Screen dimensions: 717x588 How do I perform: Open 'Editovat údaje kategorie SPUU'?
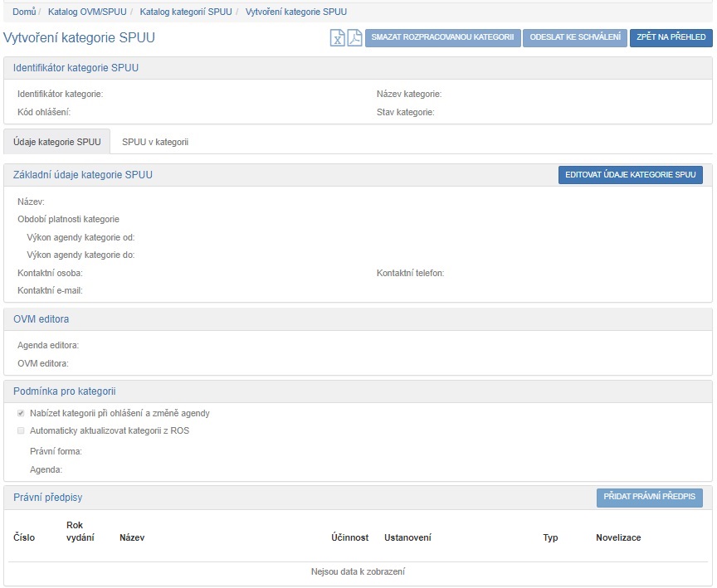[630, 175]
